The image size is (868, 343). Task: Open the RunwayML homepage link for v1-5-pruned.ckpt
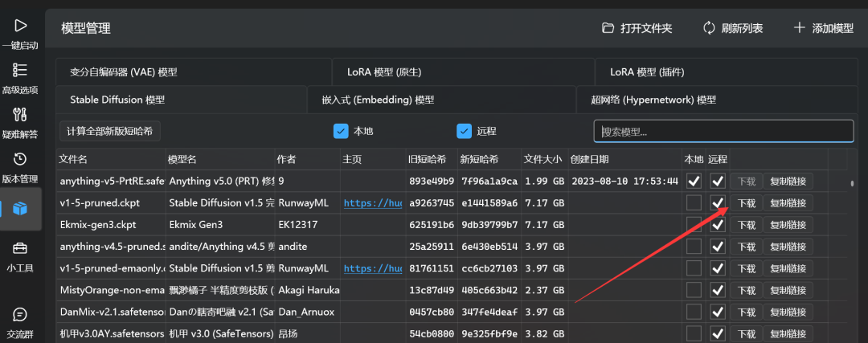click(373, 203)
